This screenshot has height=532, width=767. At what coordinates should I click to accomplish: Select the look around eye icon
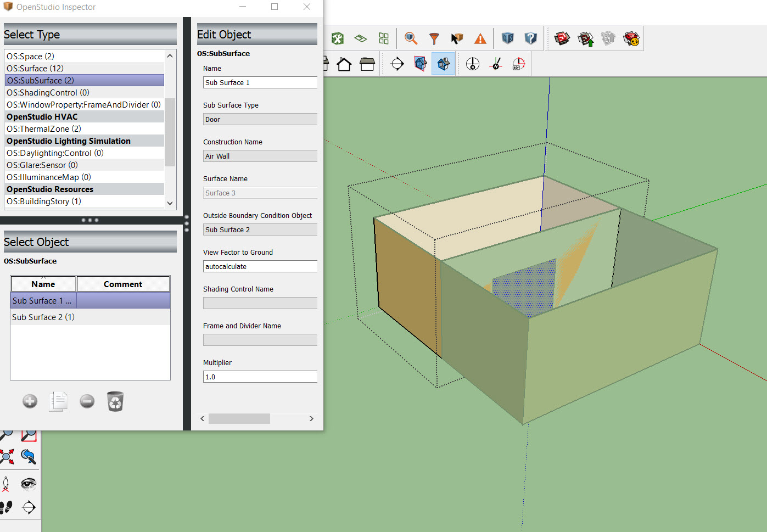(x=29, y=484)
